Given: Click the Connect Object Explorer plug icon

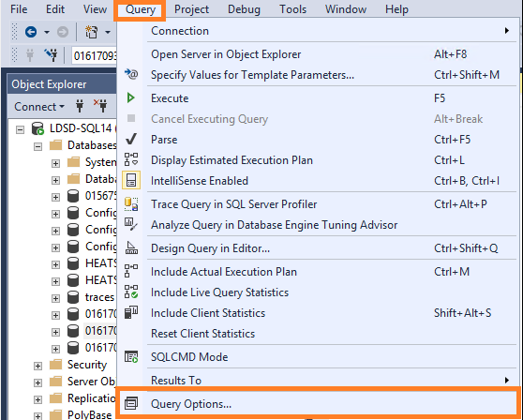Looking at the screenshot, I should click(80, 106).
